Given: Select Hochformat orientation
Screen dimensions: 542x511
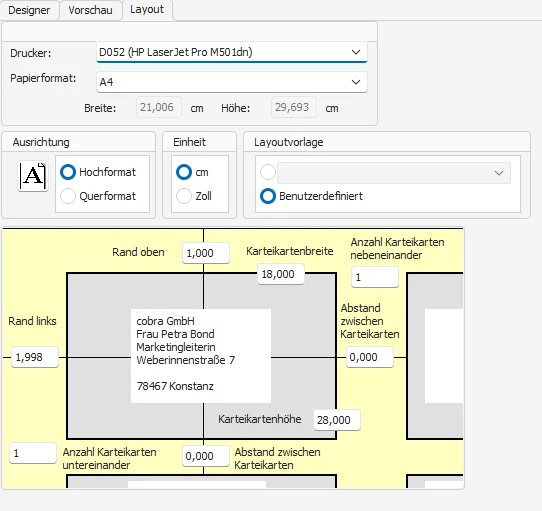Looking at the screenshot, I should [x=68, y=172].
